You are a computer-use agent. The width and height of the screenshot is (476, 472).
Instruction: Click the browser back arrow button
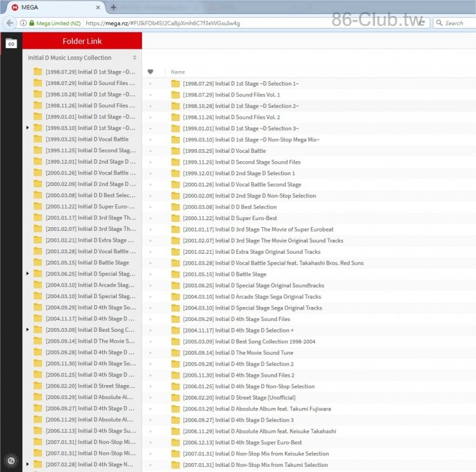tap(10, 23)
